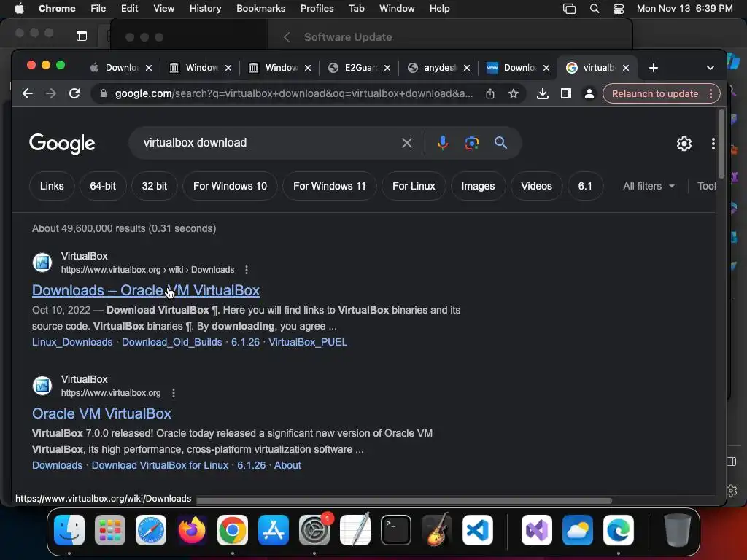Open Microsoft Edge from the Dock

click(619, 530)
